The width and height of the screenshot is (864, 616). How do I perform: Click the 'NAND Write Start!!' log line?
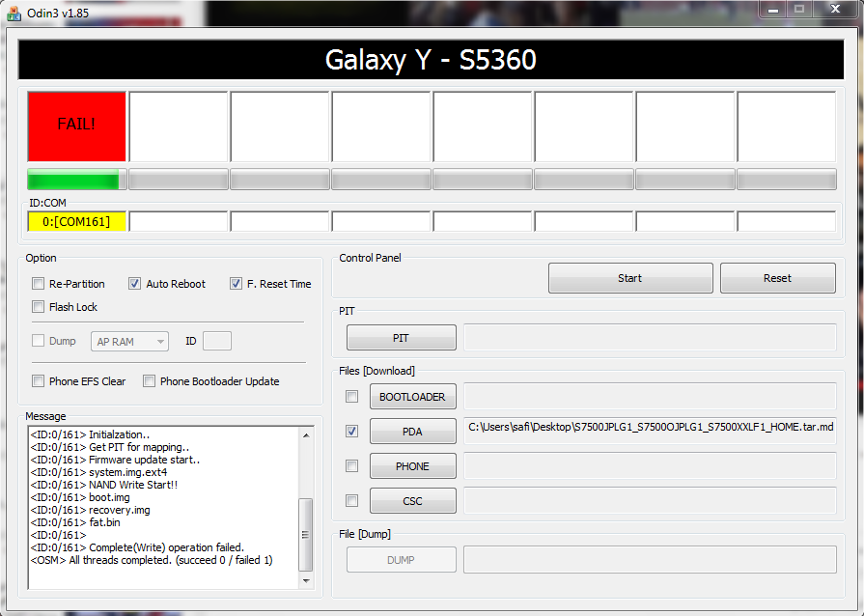(104, 485)
